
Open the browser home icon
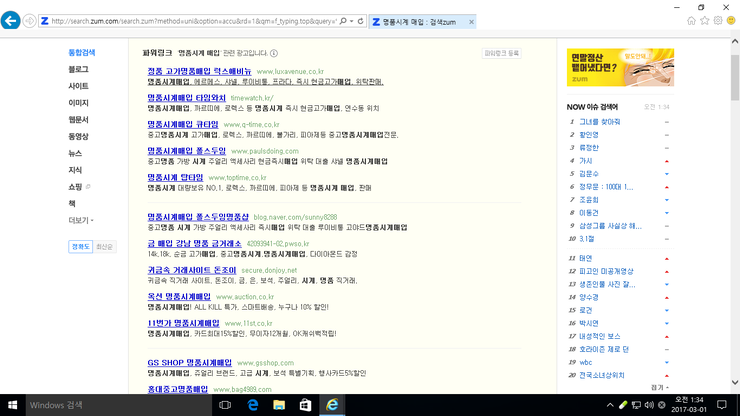(x=691, y=21)
